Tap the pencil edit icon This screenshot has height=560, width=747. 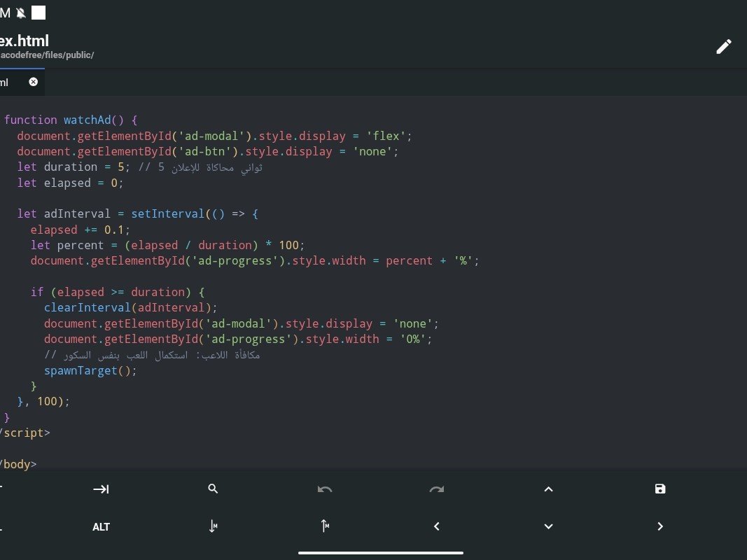click(x=724, y=47)
